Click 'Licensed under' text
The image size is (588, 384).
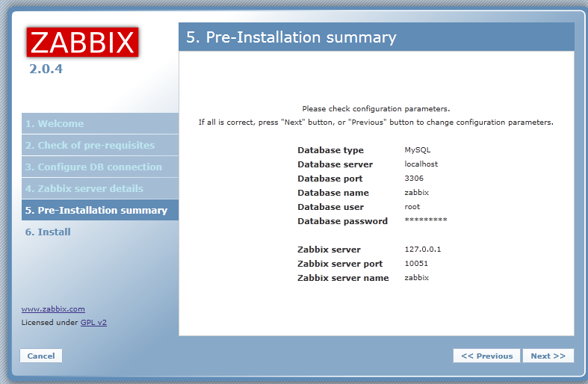(x=49, y=323)
